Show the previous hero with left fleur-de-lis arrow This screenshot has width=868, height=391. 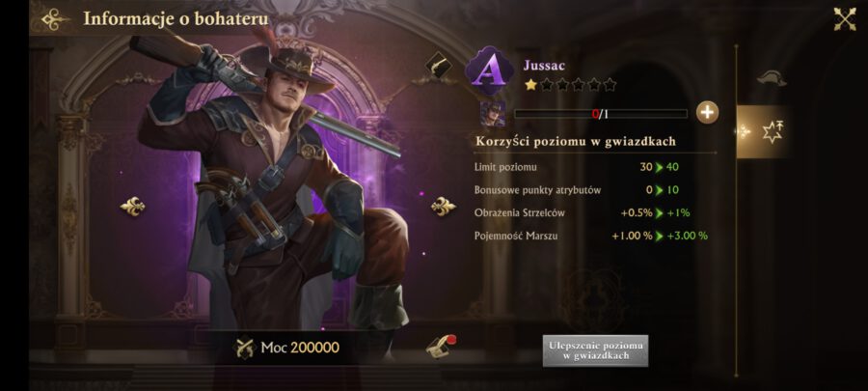[132, 207]
